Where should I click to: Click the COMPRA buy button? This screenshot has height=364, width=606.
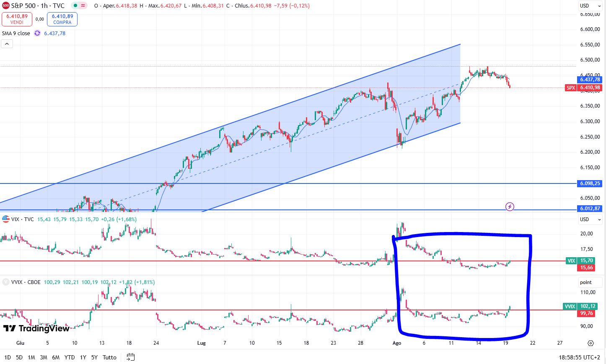[62, 19]
